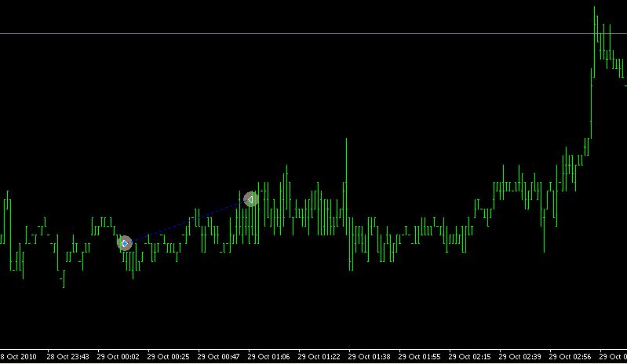The image size is (627, 364).
Task: Click the 29 Oct 00:47 time label
Action: [x=218, y=356]
